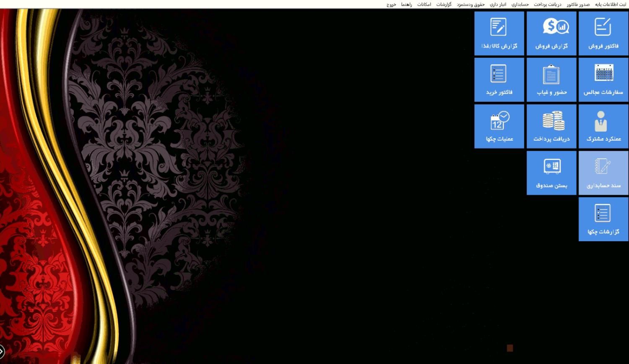Click خروج (exit) in the menu bar
The height and width of the screenshot is (364, 629).
391,5
